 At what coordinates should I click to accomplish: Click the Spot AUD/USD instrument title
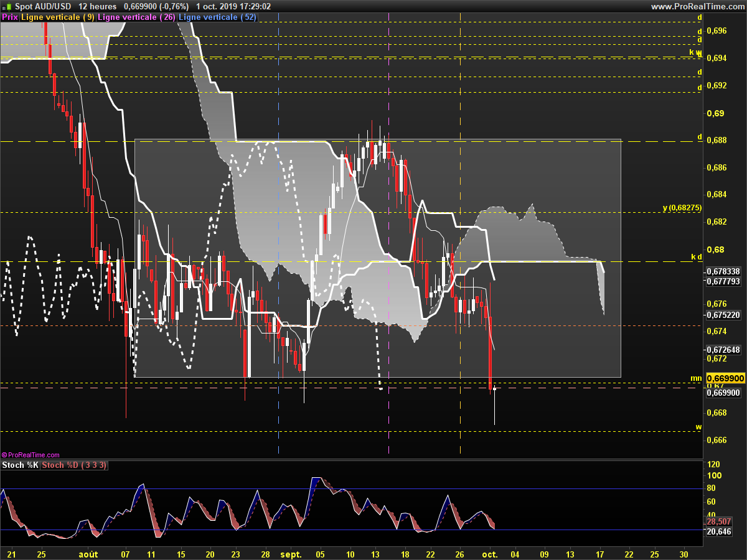pyautogui.click(x=42, y=6)
